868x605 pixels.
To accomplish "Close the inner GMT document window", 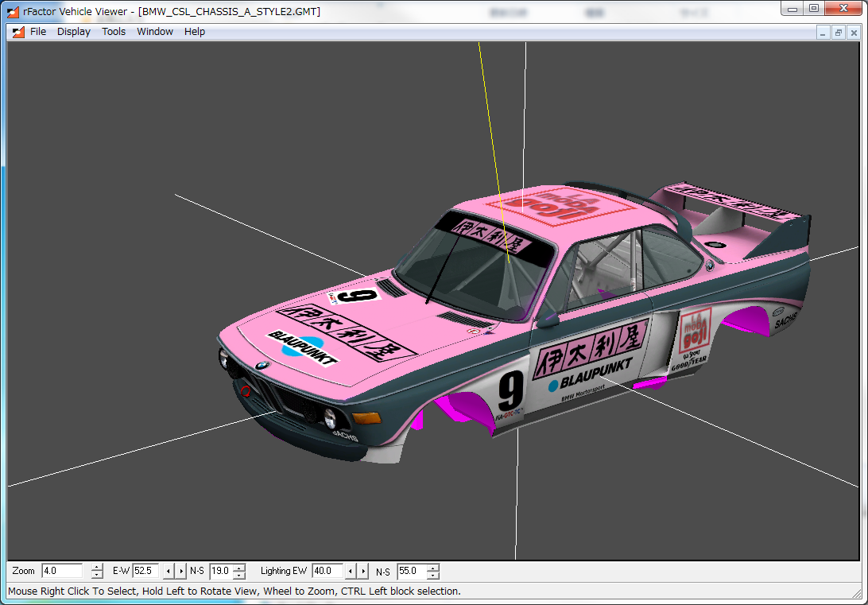I will 854,33.
